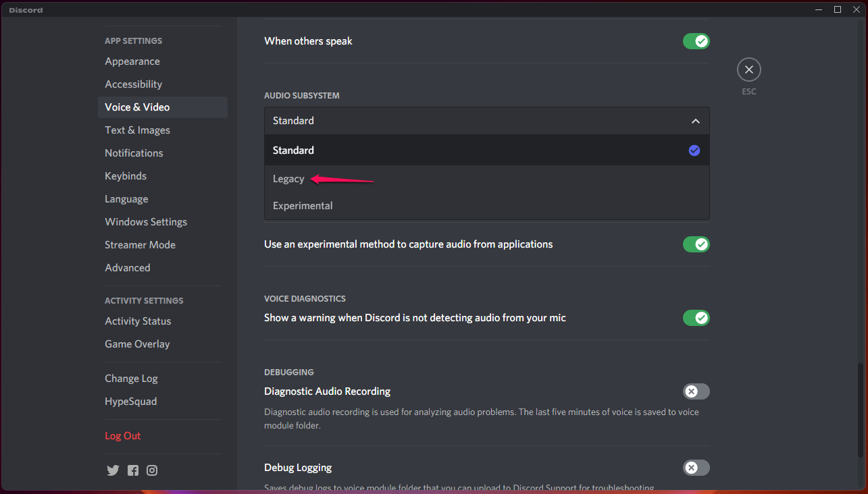
Task: Go to Keybinds settings
Action: (126, 176)
